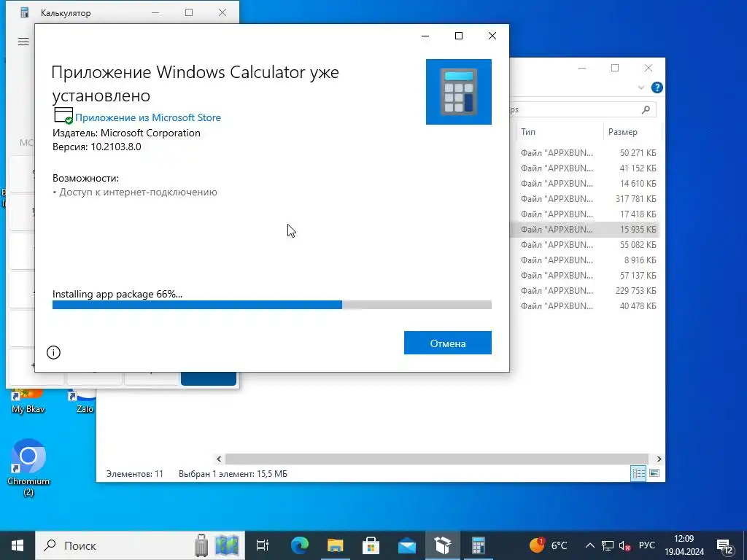Screen dimensions: 747x560
Task: Sort by the Тип column header
Action: tap(560, 132)
